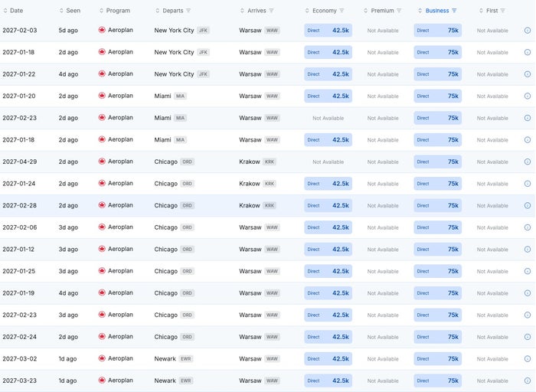Click ORD airport tag in 2027-02-06 row

click(x=187, y=227)
